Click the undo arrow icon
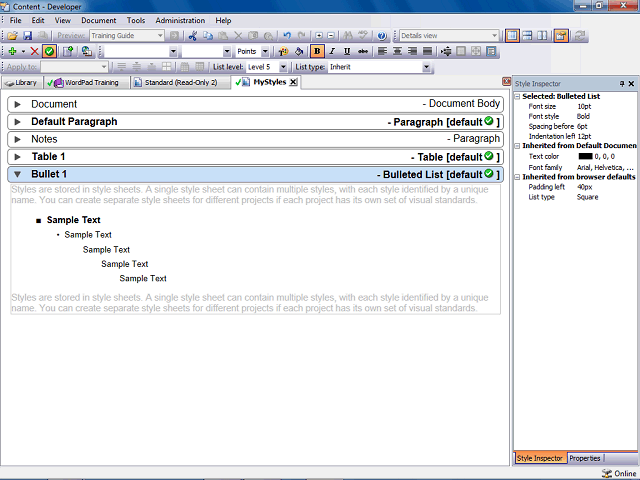Image resolution: width=640 pixels, height=480 pixels. coord(287,36)
